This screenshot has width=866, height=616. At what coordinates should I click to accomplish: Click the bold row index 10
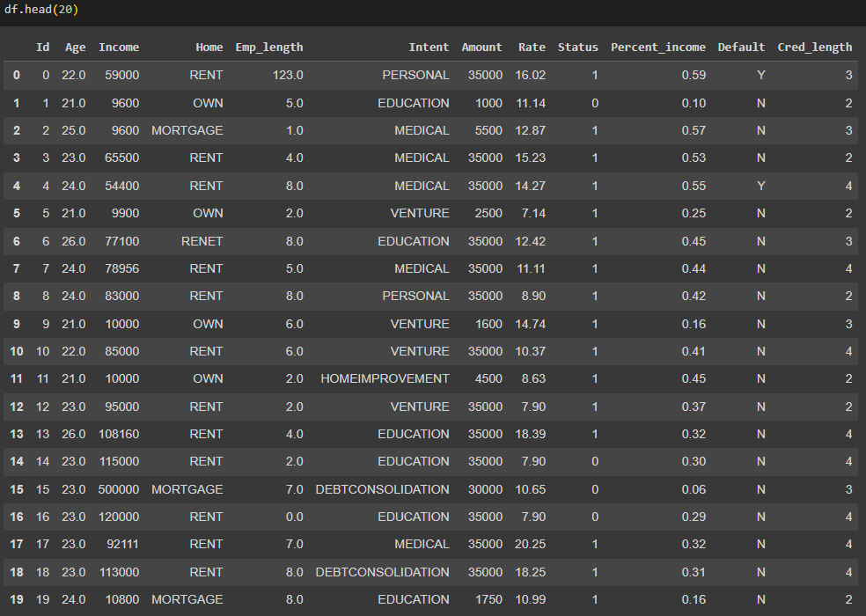(17, 351)
